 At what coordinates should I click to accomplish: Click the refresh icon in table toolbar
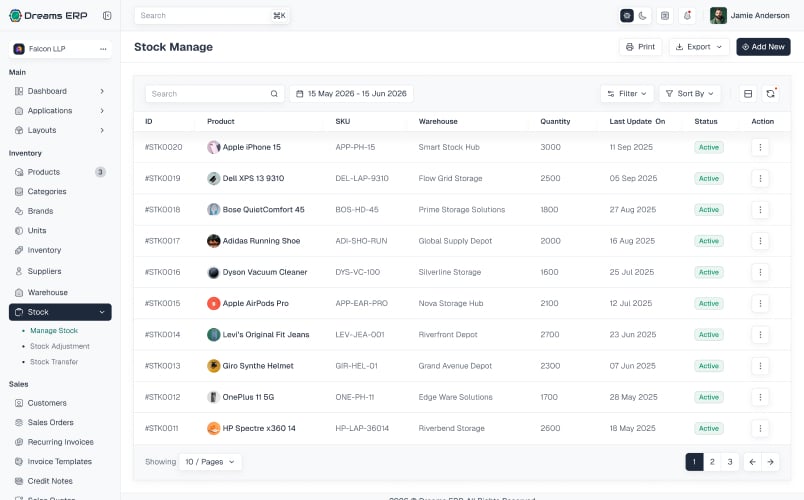click(770, 94)
